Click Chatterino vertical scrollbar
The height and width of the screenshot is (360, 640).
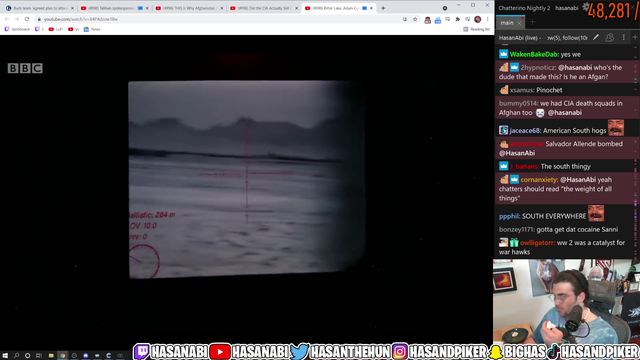coord(636,150)
